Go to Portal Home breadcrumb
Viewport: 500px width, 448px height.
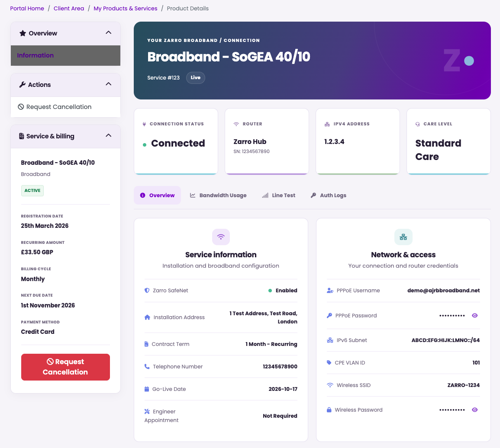(27, 8)
